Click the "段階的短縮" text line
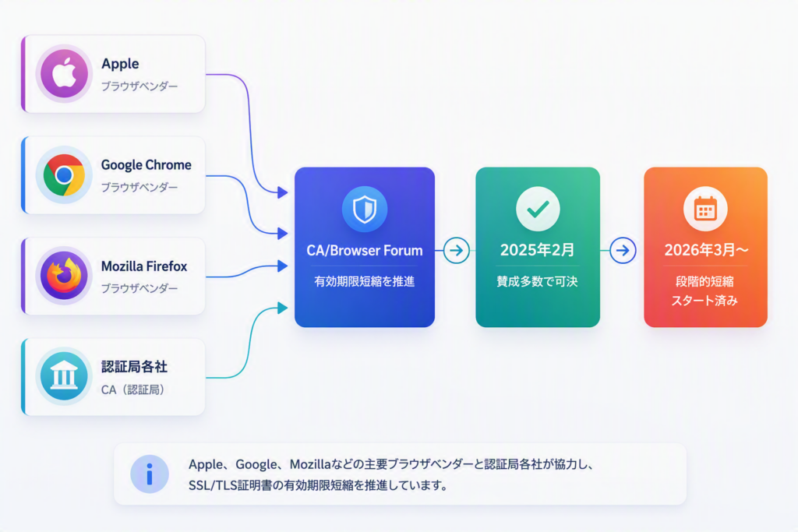 [704, 281]
